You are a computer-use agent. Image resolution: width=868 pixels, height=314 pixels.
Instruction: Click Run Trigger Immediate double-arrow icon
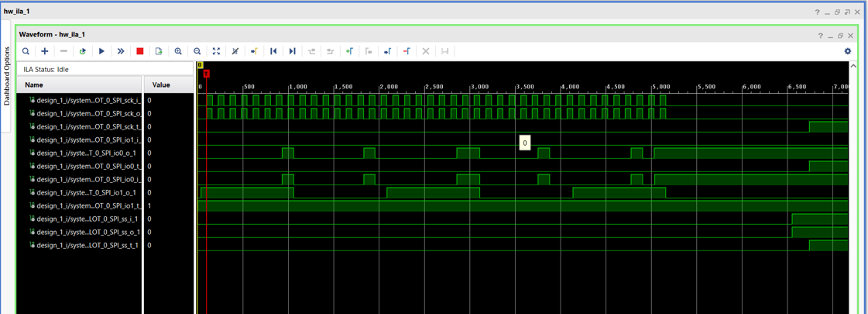(x=121, y=51)
